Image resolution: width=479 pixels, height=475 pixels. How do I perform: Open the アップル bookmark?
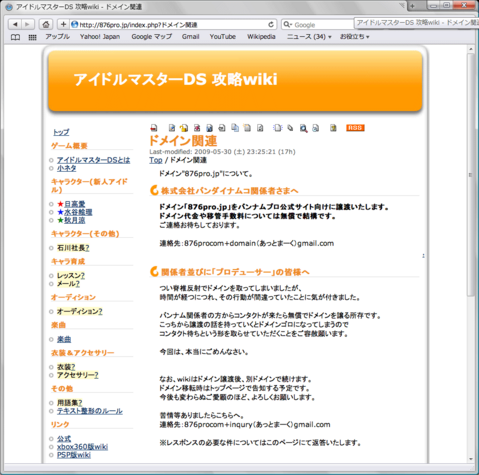point(57,37)
